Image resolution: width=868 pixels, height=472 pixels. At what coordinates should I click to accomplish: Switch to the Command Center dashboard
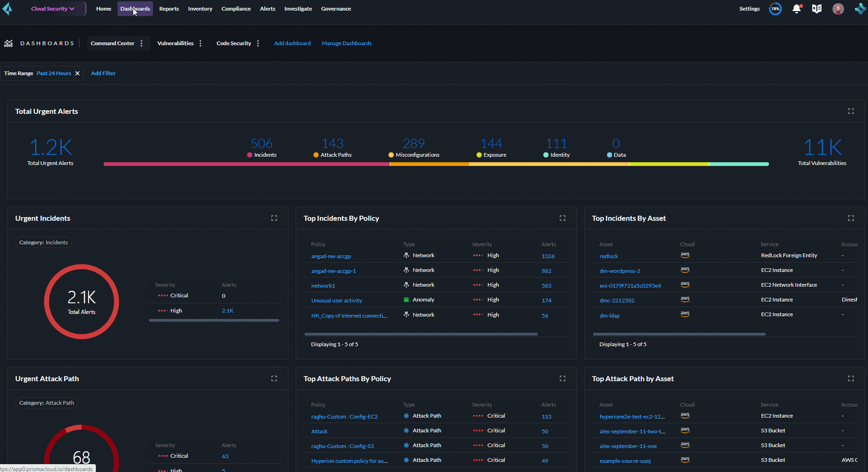tap(112, 43)
